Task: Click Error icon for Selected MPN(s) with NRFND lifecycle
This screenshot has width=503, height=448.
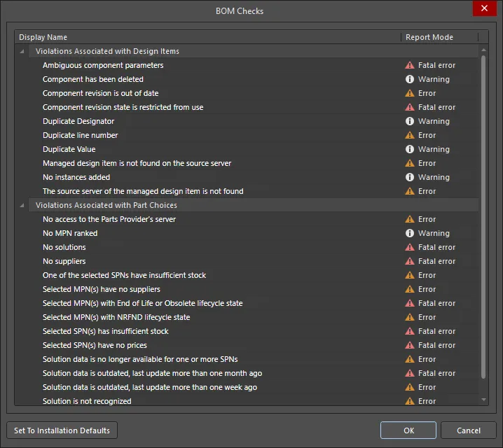Action: [409, 317]
